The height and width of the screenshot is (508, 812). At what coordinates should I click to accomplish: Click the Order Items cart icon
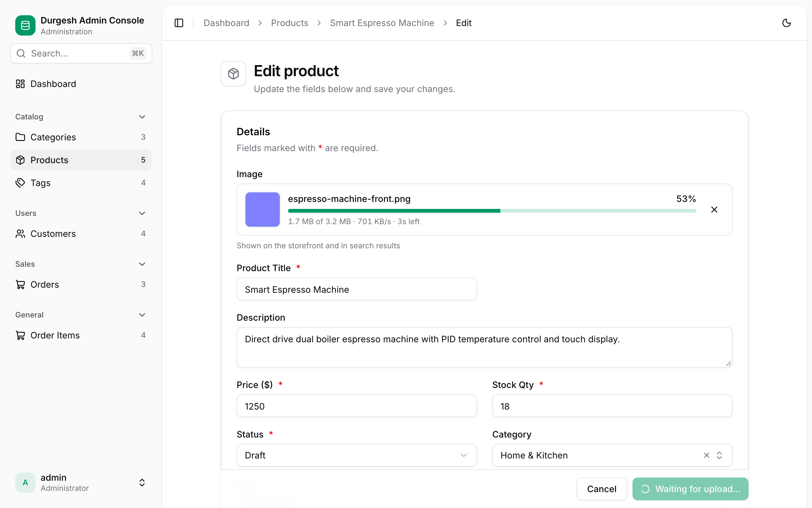tap(20, 335)
